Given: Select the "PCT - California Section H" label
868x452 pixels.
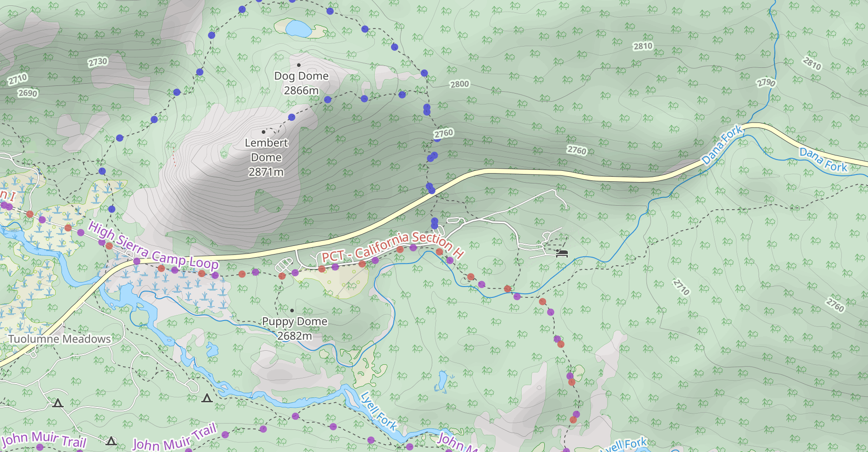Looking at the screenshot, I should [392, 247].
